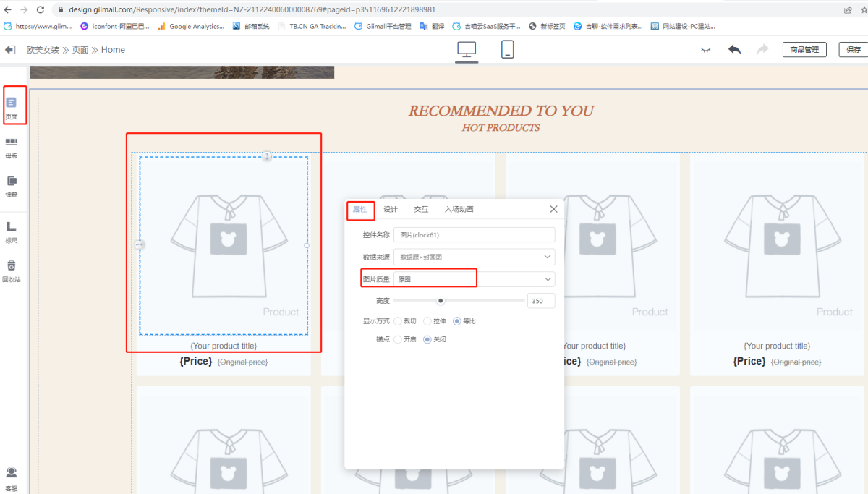Switch to the 设计 tab
This screenshot has width=868, height=494.
coord(391,210)
